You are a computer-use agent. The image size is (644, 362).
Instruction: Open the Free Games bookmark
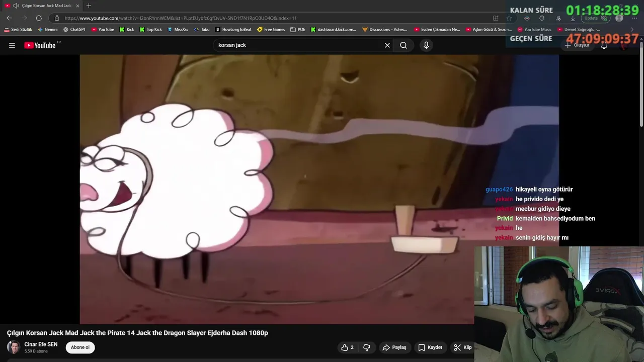271,30
